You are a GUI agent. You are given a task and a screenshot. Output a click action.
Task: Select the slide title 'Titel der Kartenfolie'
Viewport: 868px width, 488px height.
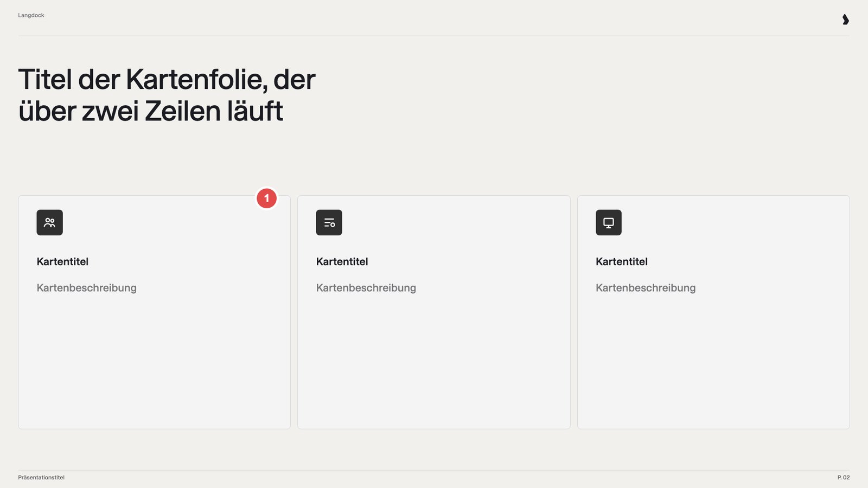click(167, 95)
